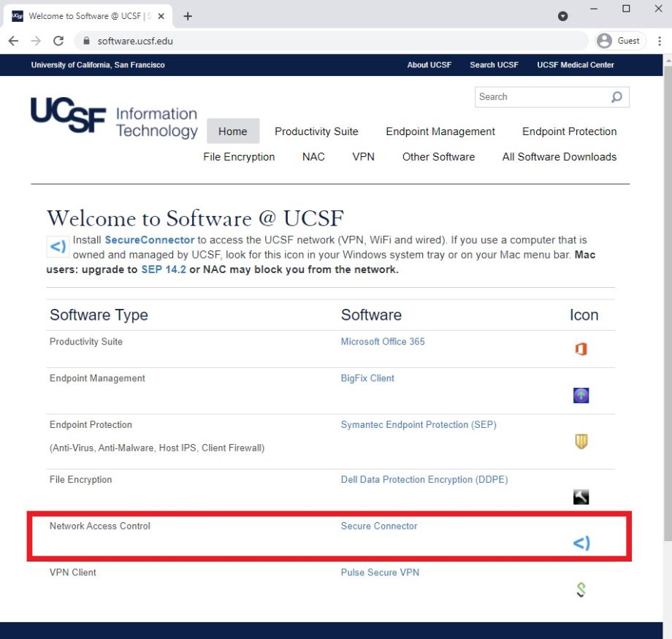Open All Software Downloads page
This screenshot has height=639, width=672.
tap(559, 157)
